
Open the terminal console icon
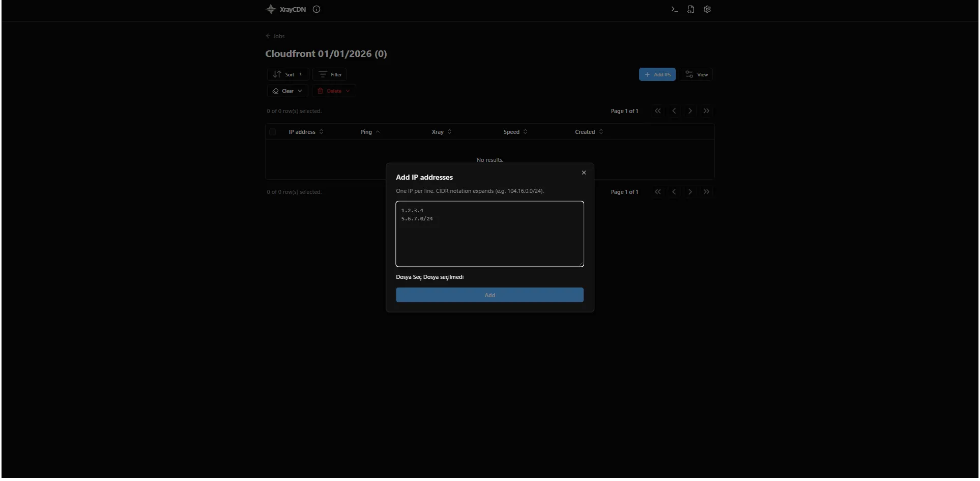click(674, 9)
